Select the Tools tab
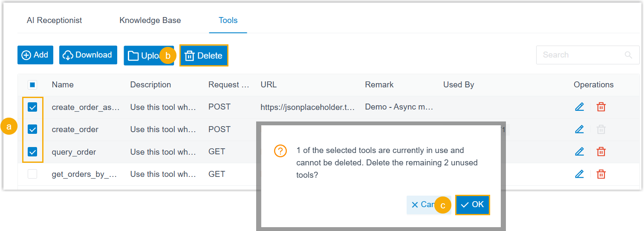 point(228,20)
